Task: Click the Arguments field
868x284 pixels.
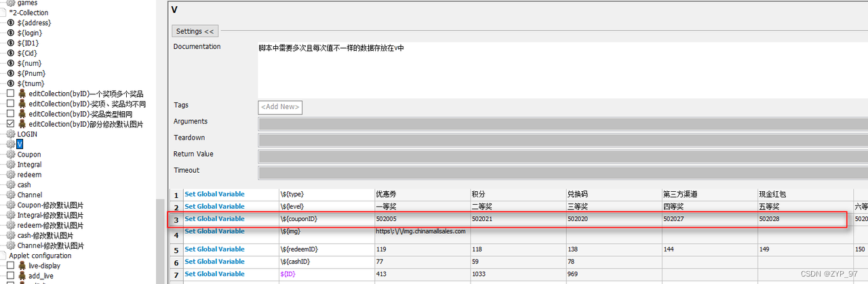Action: point(563,124)
